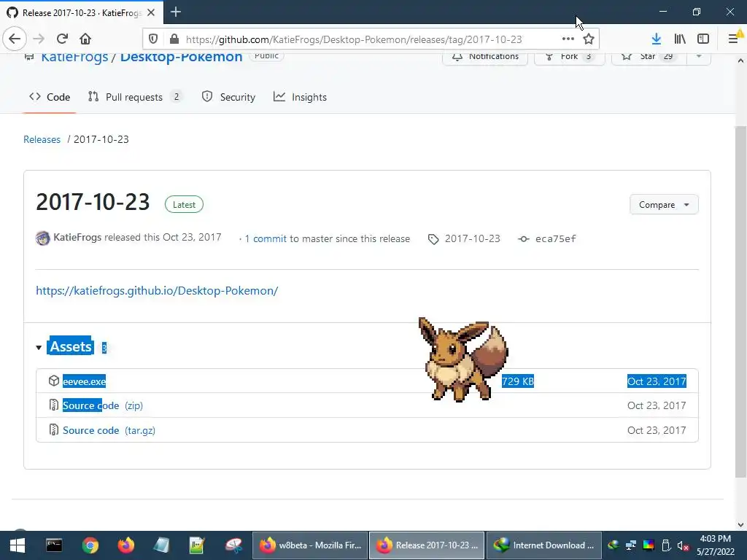Open KatieFrogs owner link in header
This screenshot has height=560, width=747.
coord(75,58)
